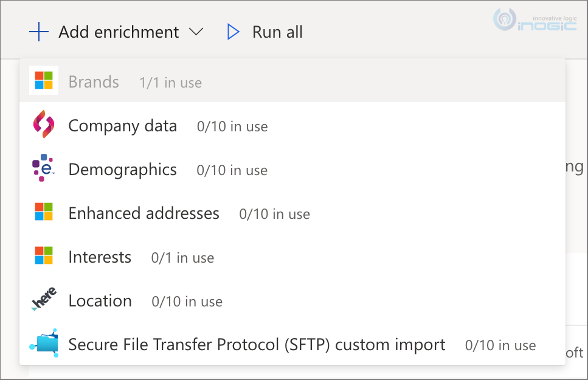Viewport: 588px width, 380px height.
Task: Select the Demographics enrichment option
Action: 122,170
